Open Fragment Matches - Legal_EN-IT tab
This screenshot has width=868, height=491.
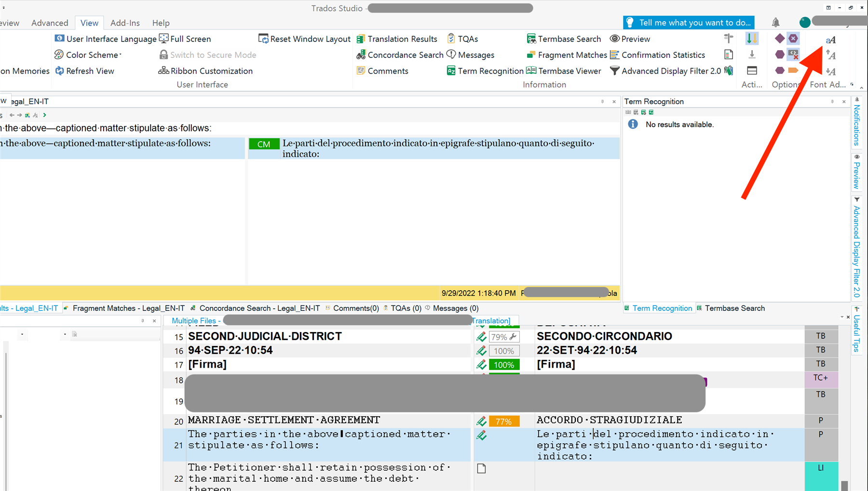pyautogui.click(x=124, y=308)
